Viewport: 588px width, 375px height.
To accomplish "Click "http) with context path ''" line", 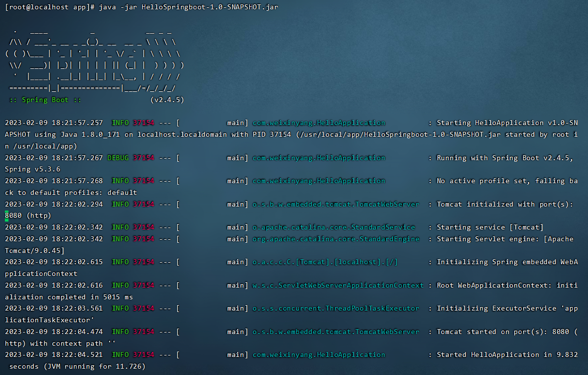I will click(x=60, y=343).
